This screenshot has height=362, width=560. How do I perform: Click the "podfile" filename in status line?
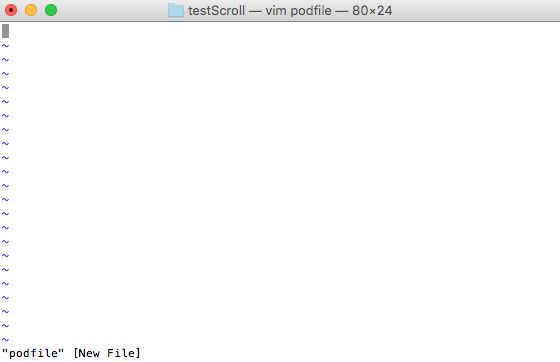click(x=33, y=353)
